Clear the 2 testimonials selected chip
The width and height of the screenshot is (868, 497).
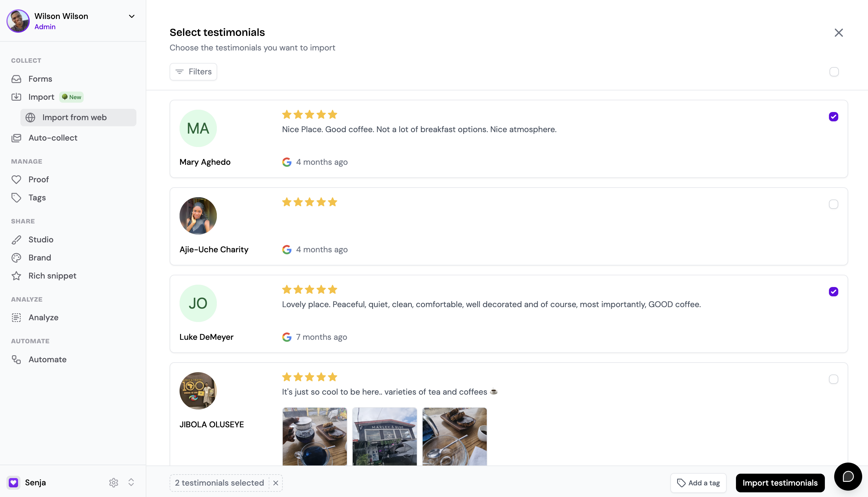click(x=275, y=483)
